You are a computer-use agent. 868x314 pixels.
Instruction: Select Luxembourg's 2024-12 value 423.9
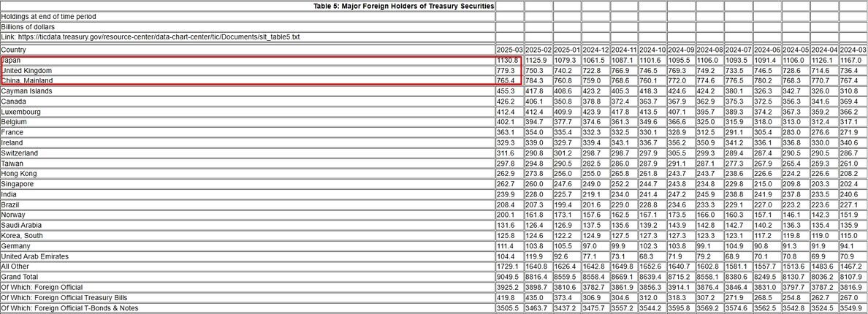595,112
